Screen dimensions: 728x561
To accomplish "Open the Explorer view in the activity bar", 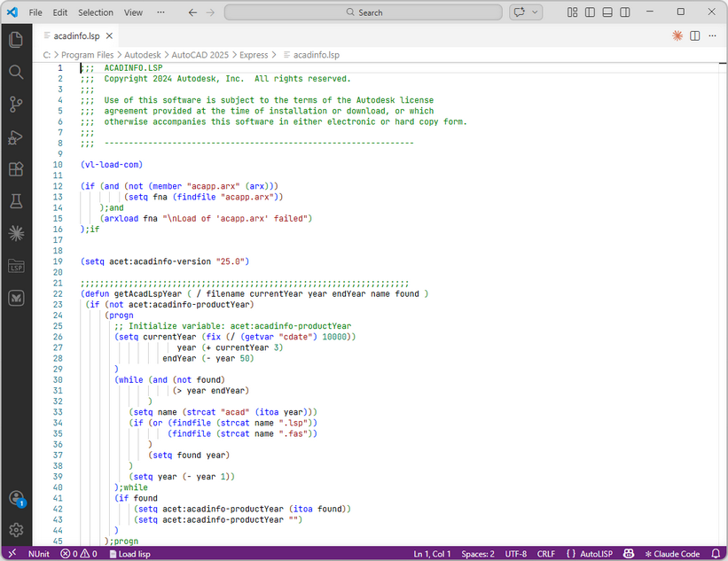I will [15, 39].
